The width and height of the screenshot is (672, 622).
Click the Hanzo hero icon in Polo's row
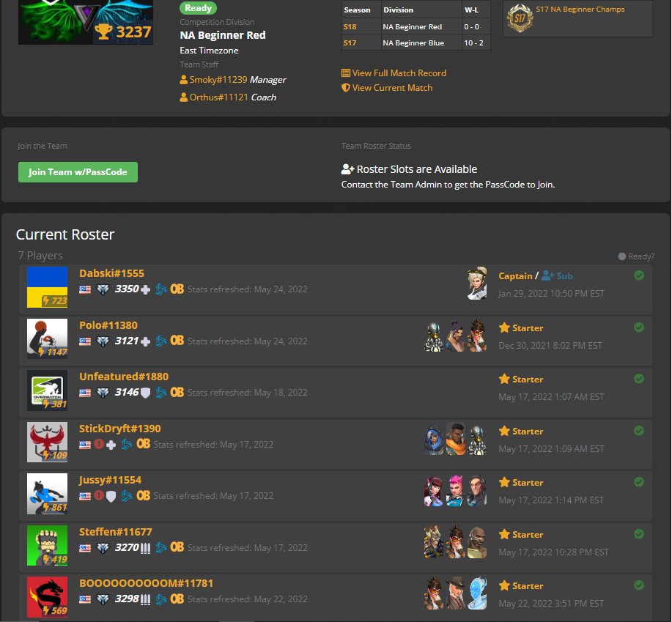click(x=455, y=336)
